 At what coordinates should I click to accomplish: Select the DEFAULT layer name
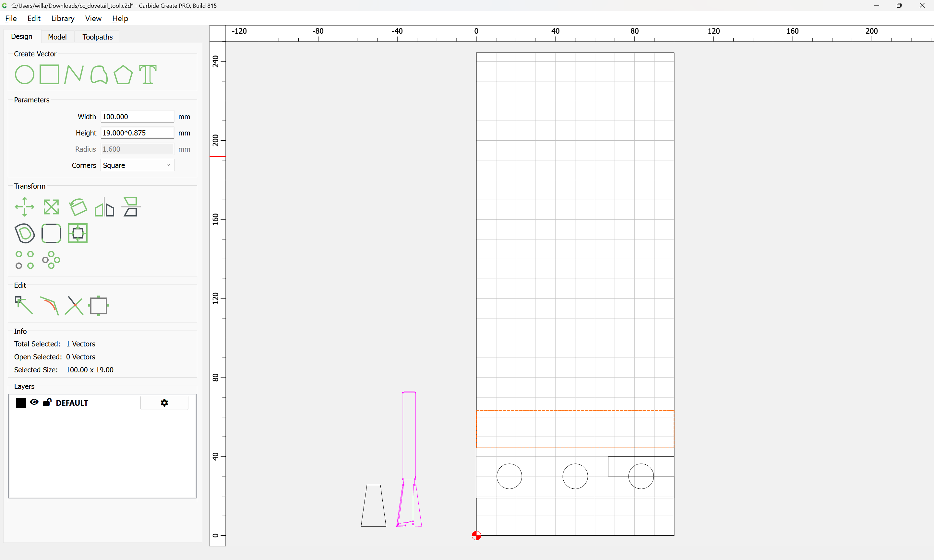coord(72,403)
